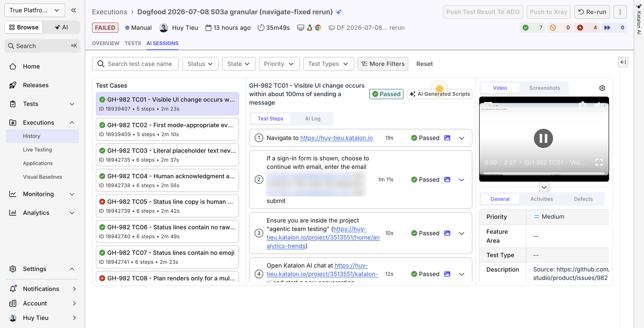The width and height of the screenshot is (644, 328).
Task: Click the Settings gear in sidebar
Action: (x=13, y=269)
